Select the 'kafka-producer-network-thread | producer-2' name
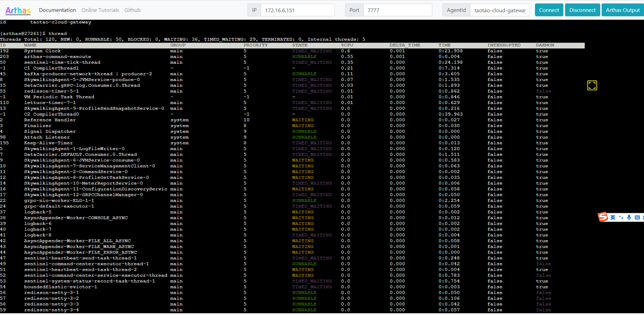Viewport: 644px width, 315px height. 88,74
